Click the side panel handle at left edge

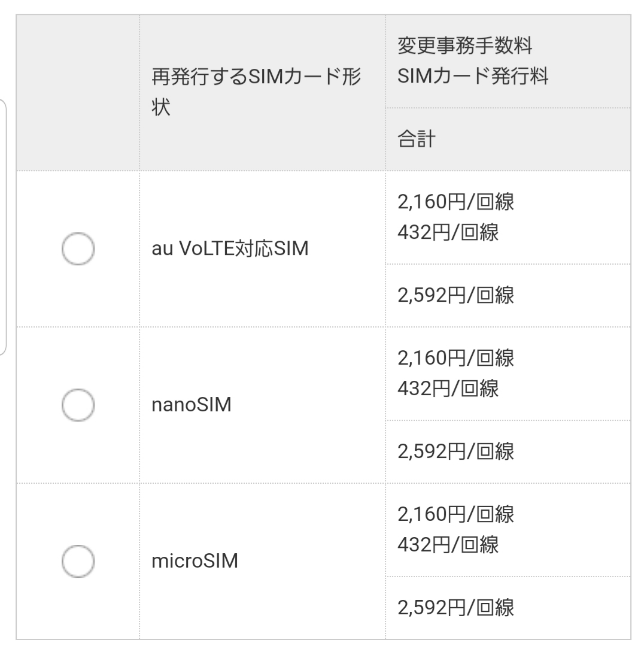coord(3,228)
